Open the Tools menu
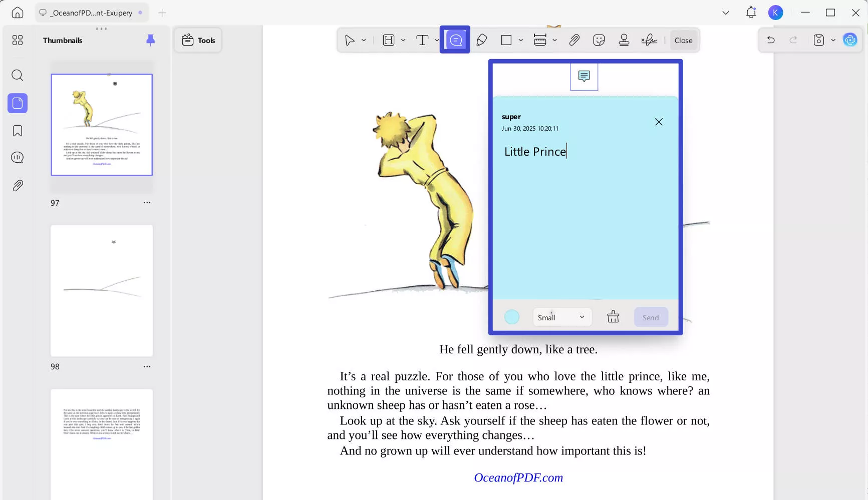Viewport: 868px width, 500px height. pos(198,40)
